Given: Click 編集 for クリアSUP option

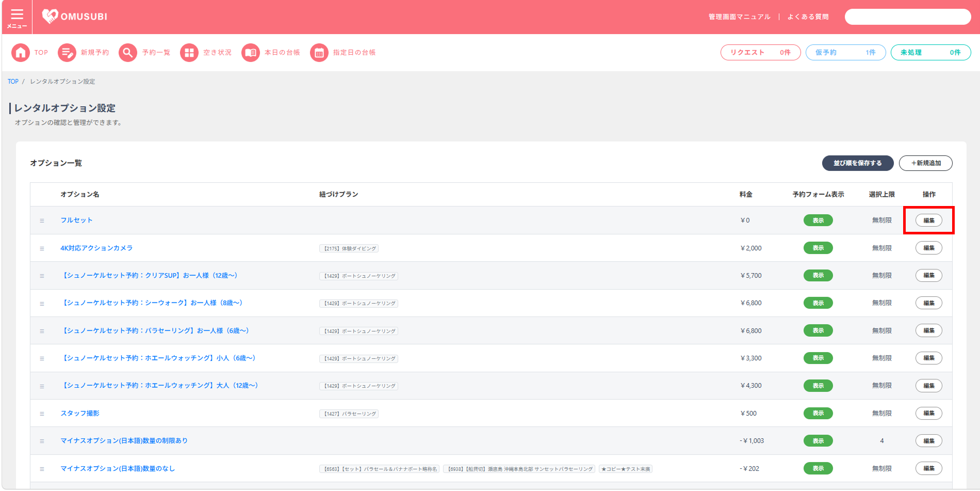Looking at the screenshot, I should 928,275.
